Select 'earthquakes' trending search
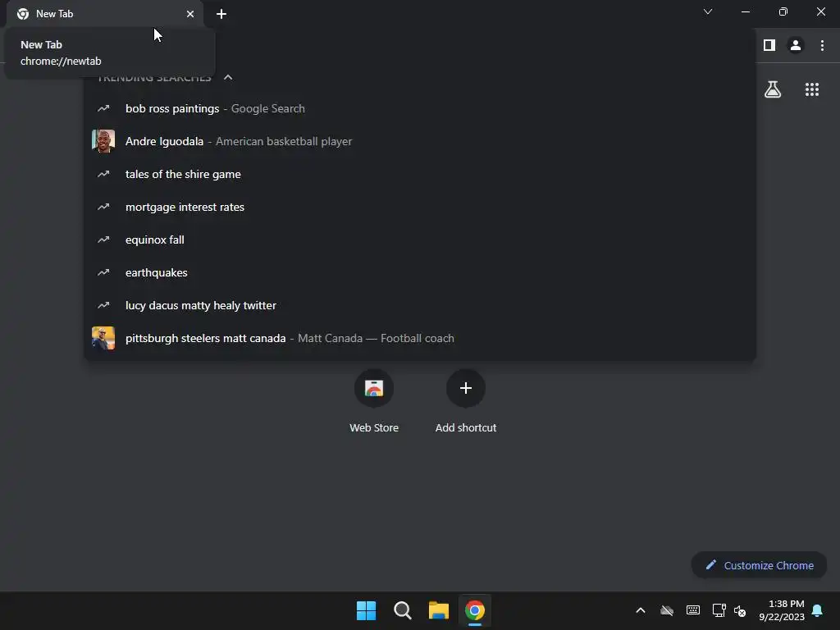This screenshot has height=630, width=840. (x=420, y=272)
